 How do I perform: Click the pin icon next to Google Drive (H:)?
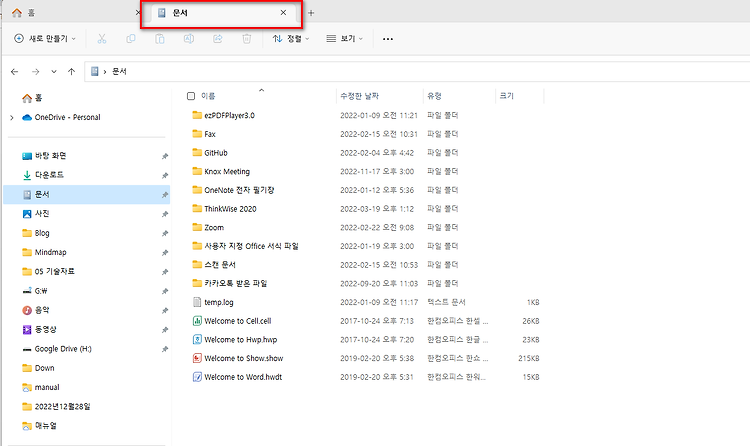pyautogui.click(x=165, y=349)
